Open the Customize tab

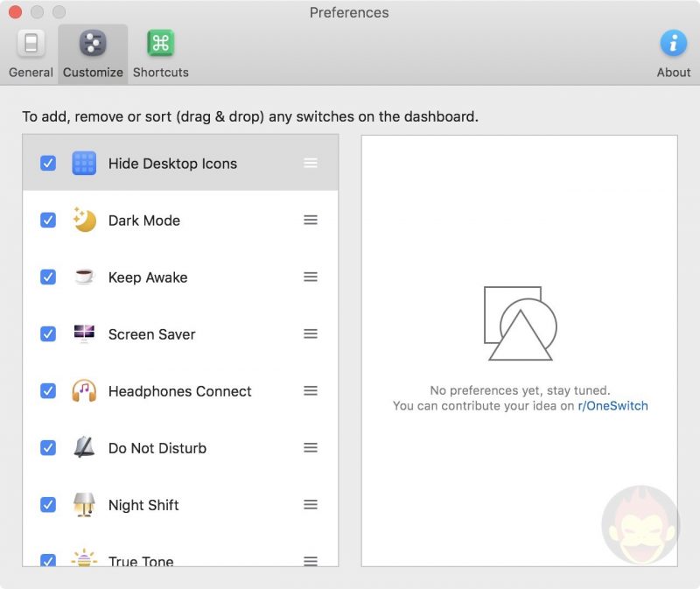[92, 53]
